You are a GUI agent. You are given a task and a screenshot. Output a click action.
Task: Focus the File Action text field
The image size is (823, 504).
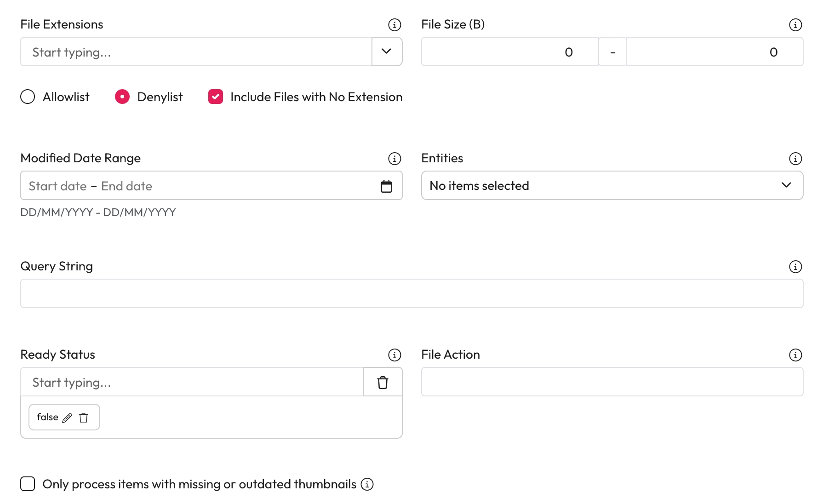612,382
